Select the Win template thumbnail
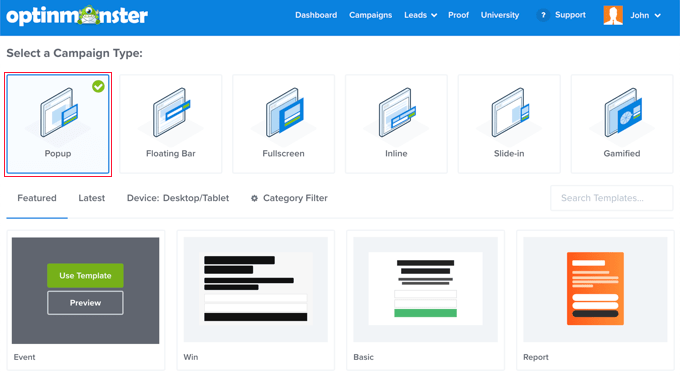The height and width of the screenshot is (376, 680). coord(256,290)
